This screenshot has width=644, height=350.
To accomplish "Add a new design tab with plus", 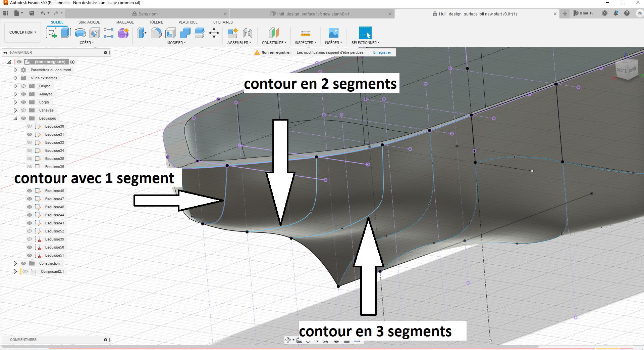I will 565,13.
